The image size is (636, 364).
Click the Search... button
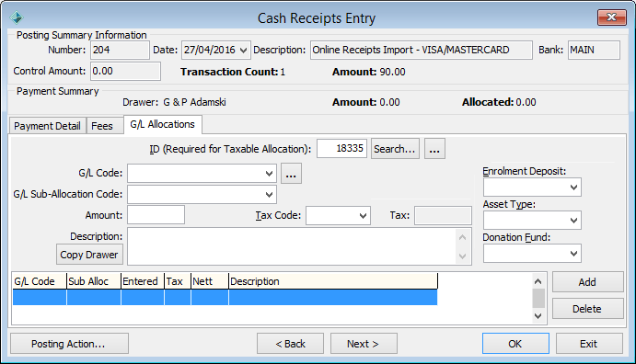pyautogui.click(x=395, y=149)
